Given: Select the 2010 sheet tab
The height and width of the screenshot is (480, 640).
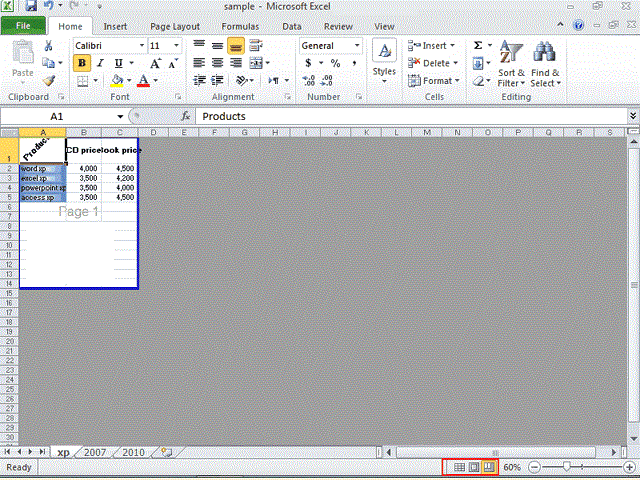Looking at the screenshot, I should pyautogui.click(x=133, y=452).
